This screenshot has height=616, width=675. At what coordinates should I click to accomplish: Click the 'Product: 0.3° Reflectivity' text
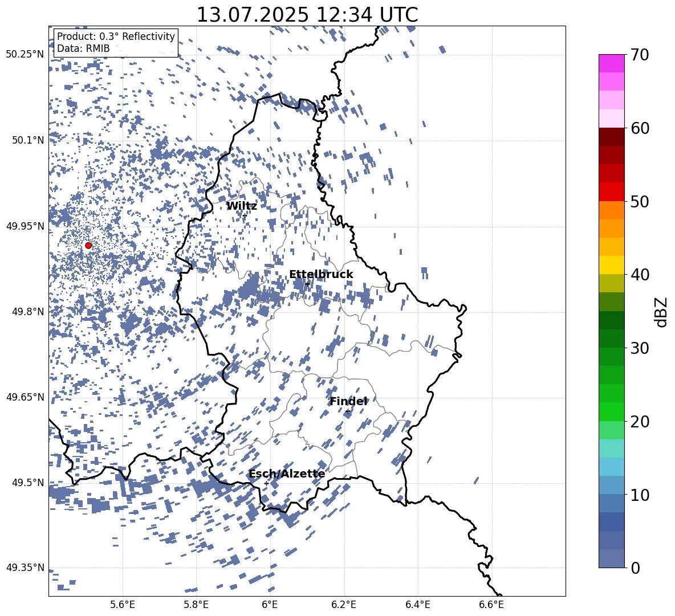(x=116, y=36)
